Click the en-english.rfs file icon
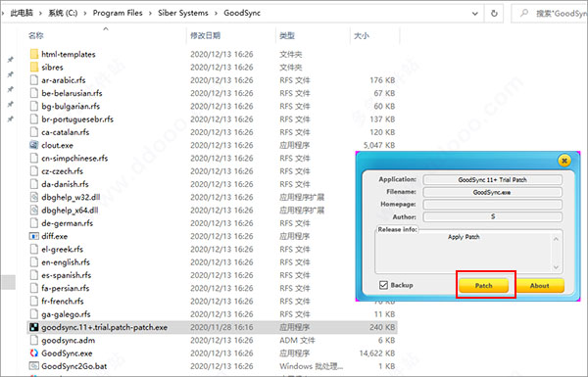 pyautogui.click(x=33, y=262)
